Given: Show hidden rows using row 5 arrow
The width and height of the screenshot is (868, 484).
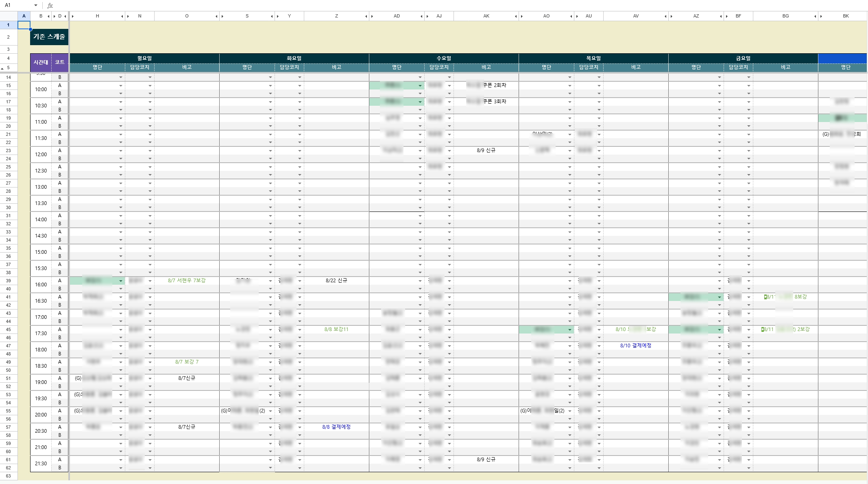Looking at the screenshot, I should pos(3,68).
